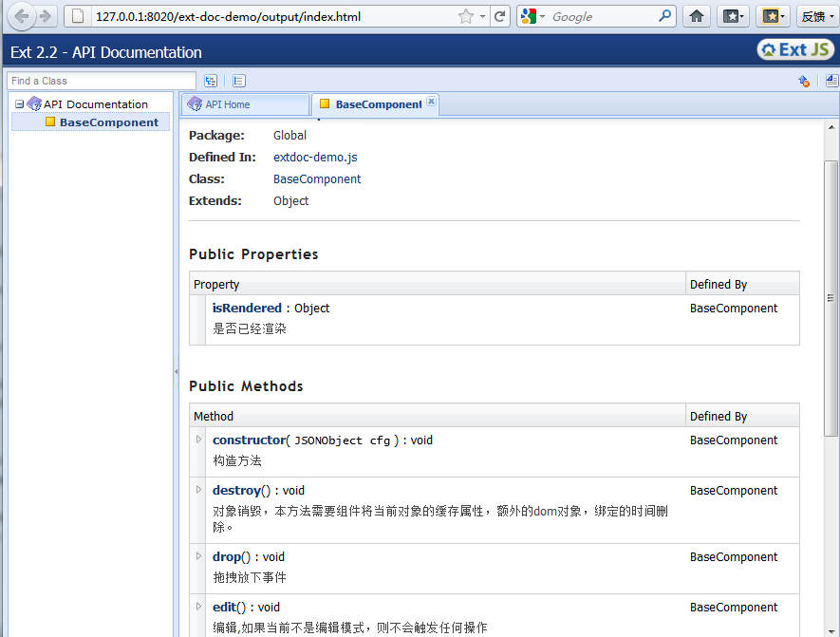Image resolution: width=840 pixels, height=637 pixels.
Task: Click the Property column header
Action: 438,284
